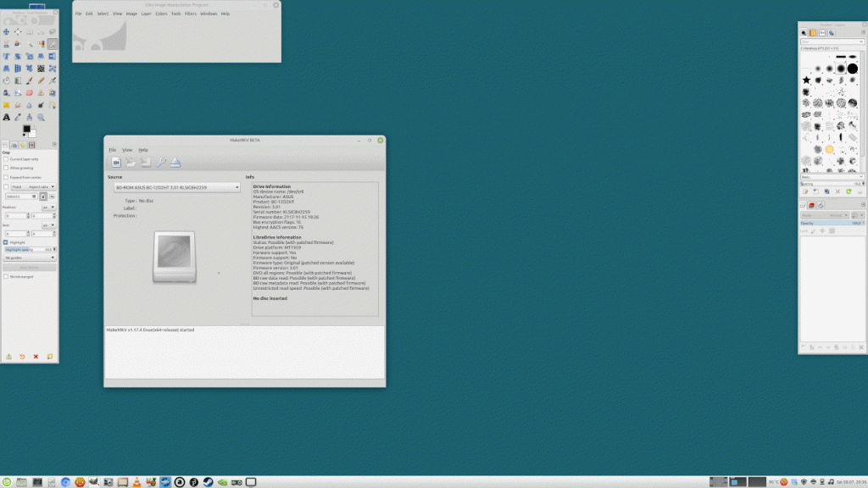The image size is (868, 488).
Task: Click the Auto Shrink button
Action: [30, 268]
